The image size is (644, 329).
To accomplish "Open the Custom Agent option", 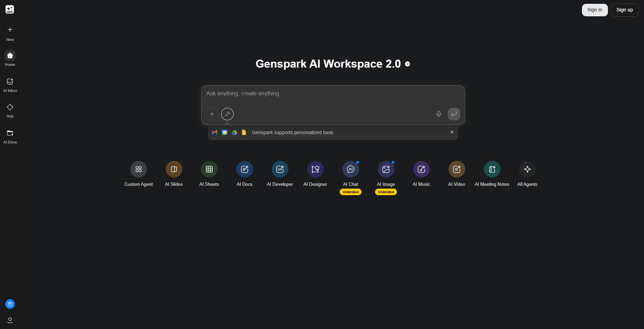I will pyautogui.click(x=138, y=169).
